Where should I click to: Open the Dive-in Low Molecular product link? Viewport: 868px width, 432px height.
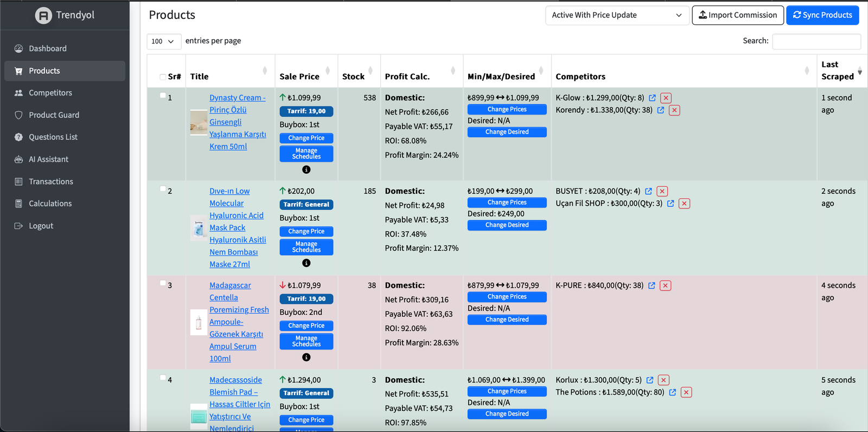(x=229, y=191)
